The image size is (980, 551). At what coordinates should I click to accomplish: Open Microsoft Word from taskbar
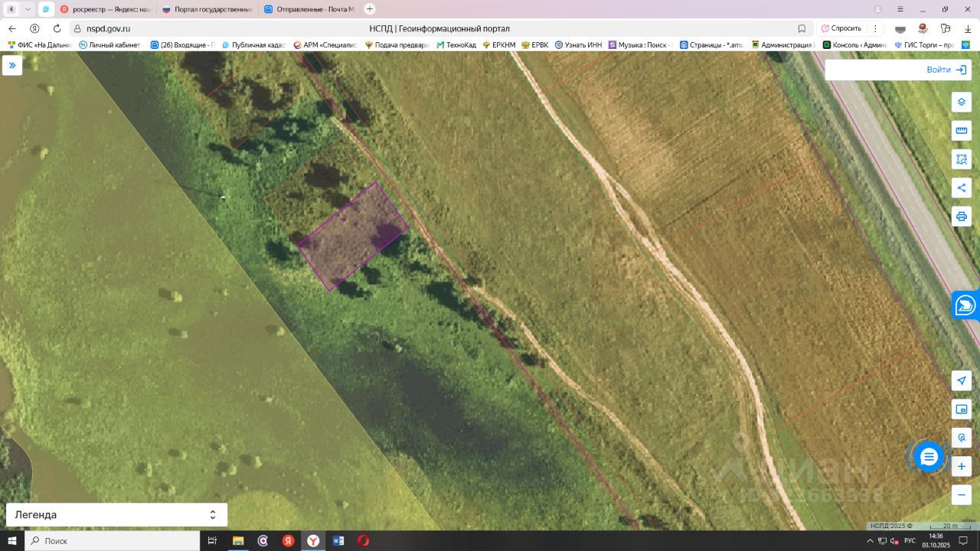[x=338, y=541]
